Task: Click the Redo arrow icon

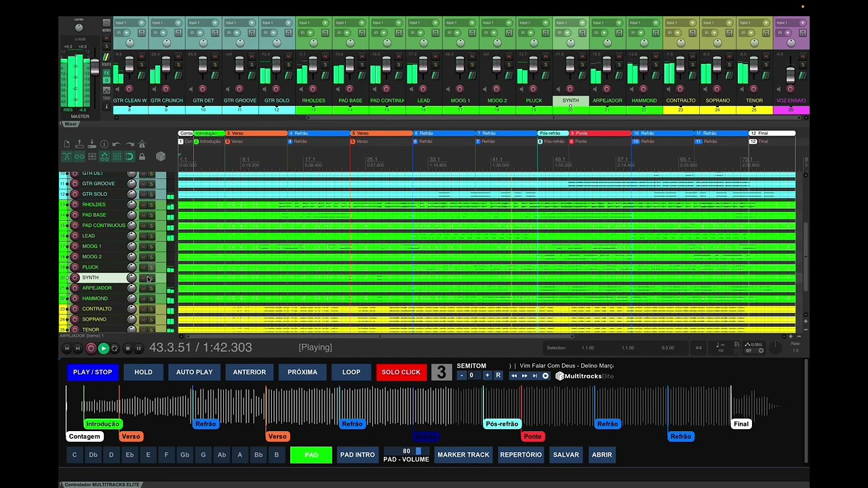Action: (130, 144)
